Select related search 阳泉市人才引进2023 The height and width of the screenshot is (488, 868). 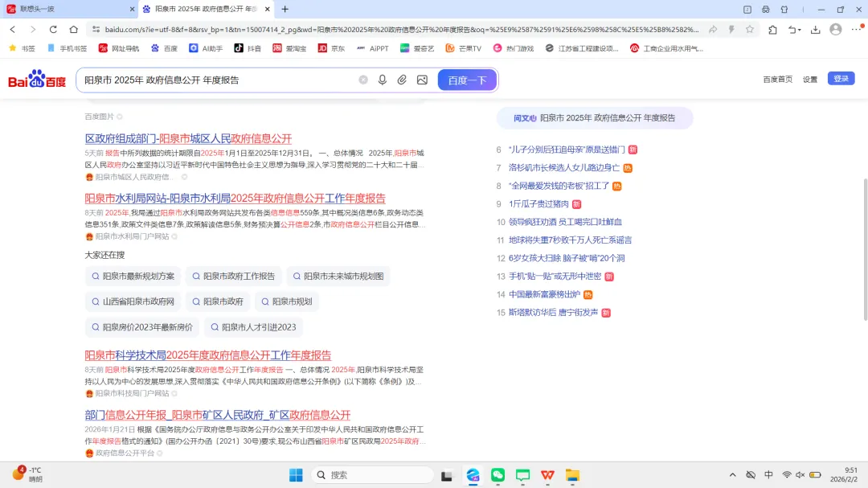pyautogui.click(x=253, y=327)
